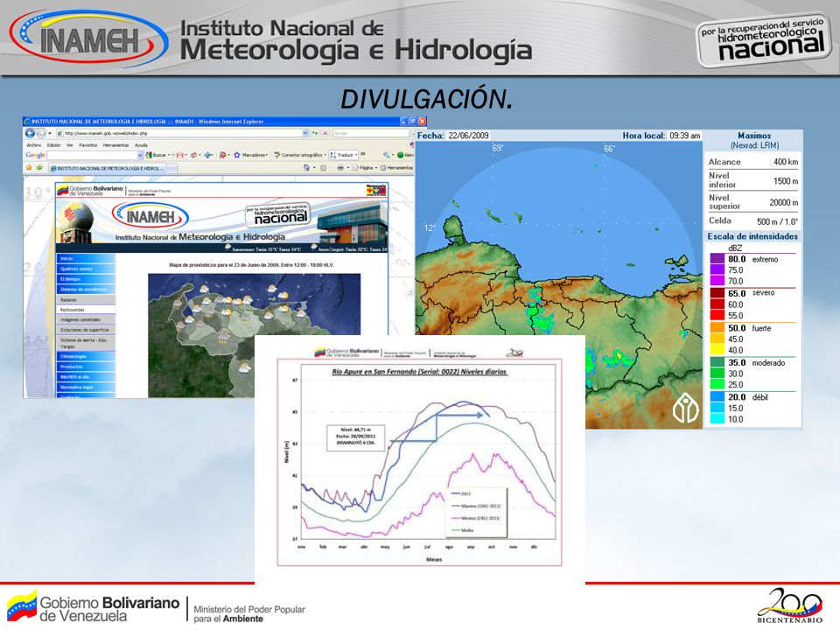Screen dimensions: 840x630
Task: Click the Inicio sidebar link
Action: 86,258
